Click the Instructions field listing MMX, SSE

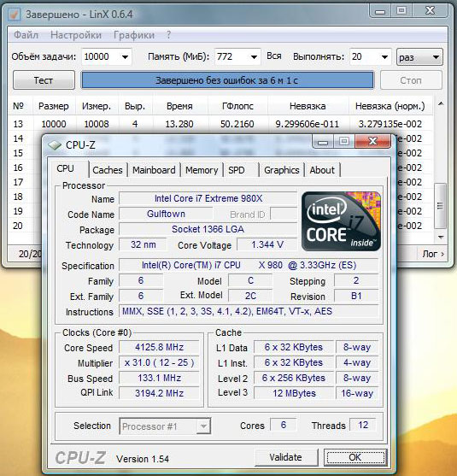pos(249,311)
